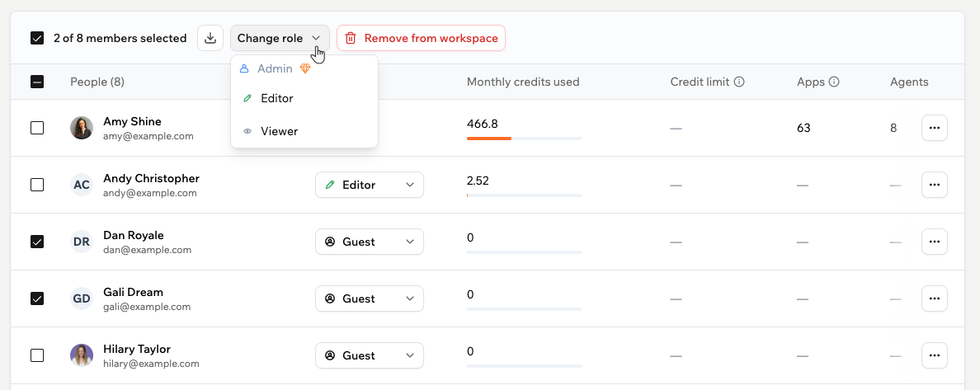Screen dimensions: 980x390
Task: Open Andy Christopher's Editor role dropdown
Action: click(370, 185)
